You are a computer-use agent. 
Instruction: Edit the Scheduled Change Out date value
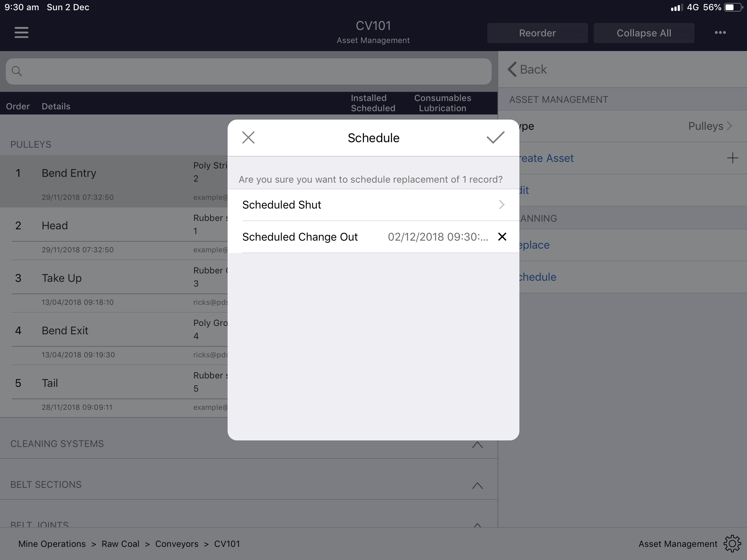pyautogui.click(x=438, y=237)
